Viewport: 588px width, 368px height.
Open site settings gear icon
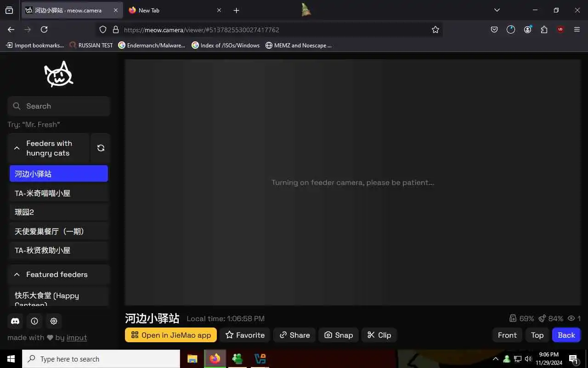(54, 321)
